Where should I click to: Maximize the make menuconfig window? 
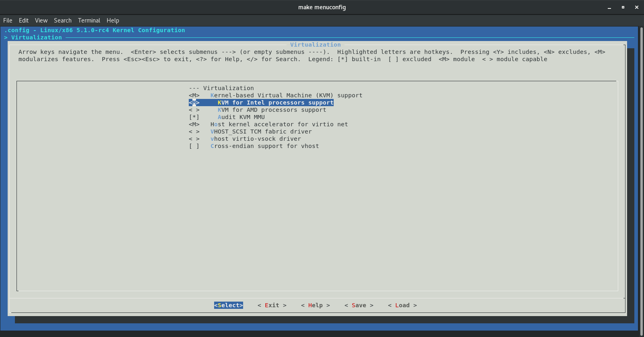click(x=623, y=7)
